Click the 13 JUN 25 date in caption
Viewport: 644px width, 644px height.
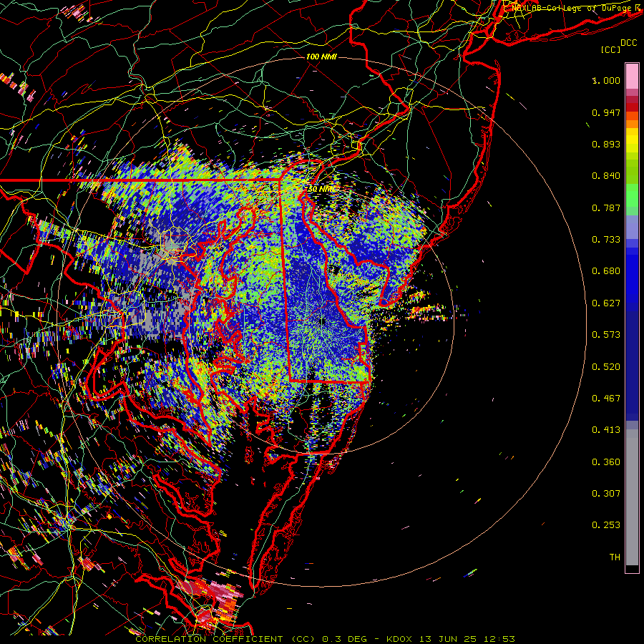tap(448, 639)
